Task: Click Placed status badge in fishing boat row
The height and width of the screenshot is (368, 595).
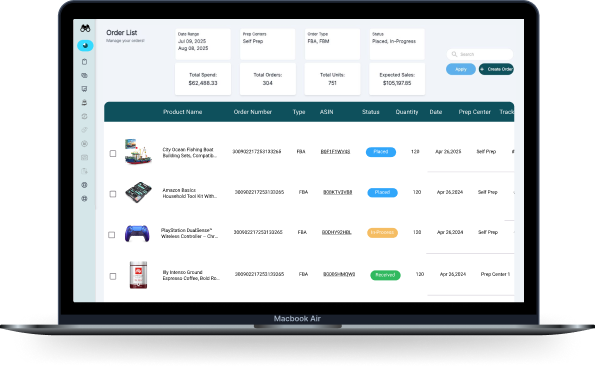Action: [x=381, y=152]
